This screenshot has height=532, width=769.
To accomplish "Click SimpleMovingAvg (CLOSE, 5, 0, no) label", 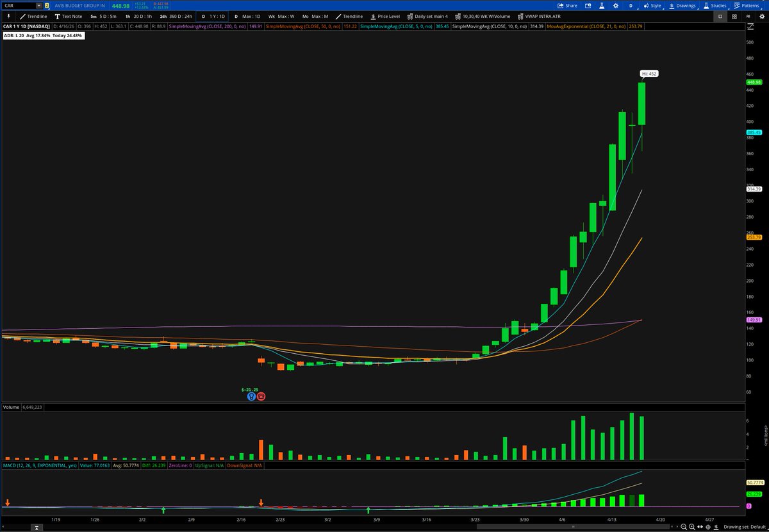I will (x=395, y=26).
